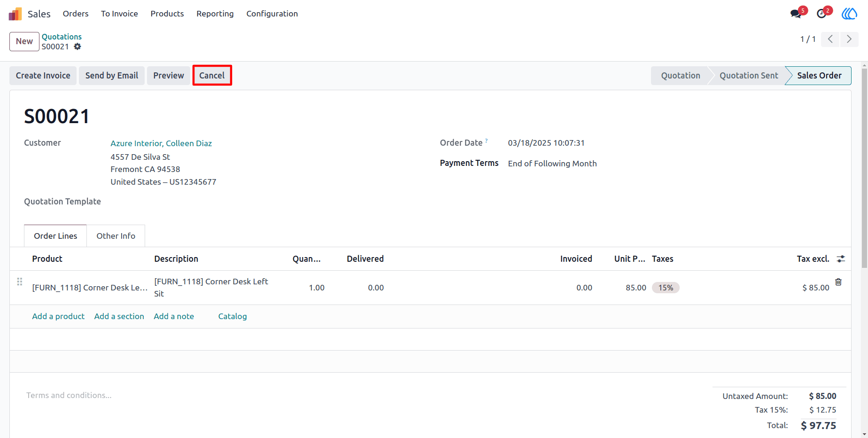Open the Sales app home icon
Viewport: 868px width, 438px height.
coord(15,14)
